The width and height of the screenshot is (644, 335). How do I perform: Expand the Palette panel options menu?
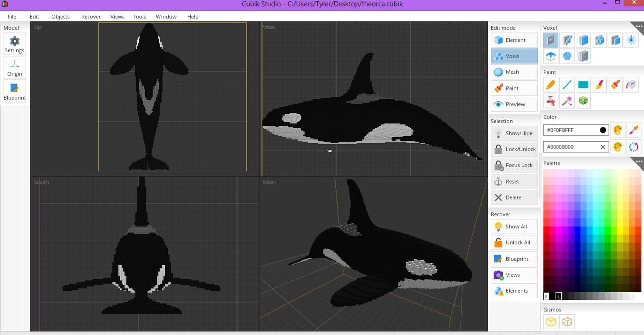639,161
